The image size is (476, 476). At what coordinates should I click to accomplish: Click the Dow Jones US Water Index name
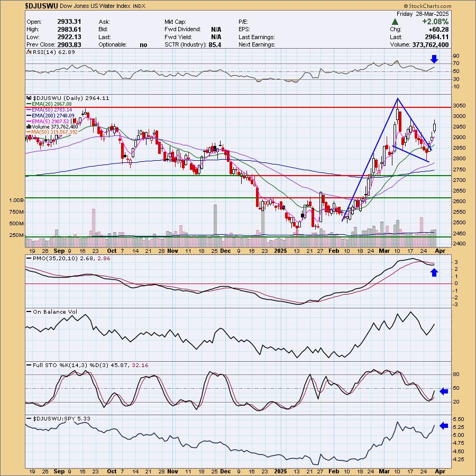point(95,6)
